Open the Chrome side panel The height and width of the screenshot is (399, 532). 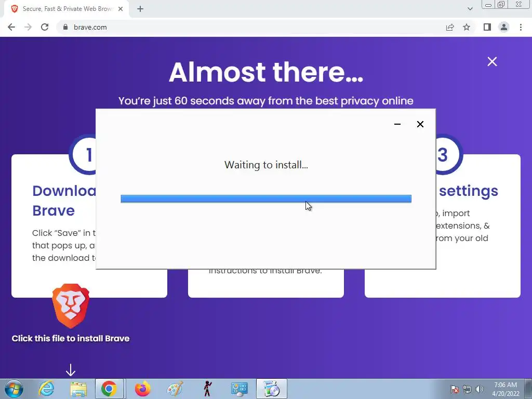pos(487,27)
